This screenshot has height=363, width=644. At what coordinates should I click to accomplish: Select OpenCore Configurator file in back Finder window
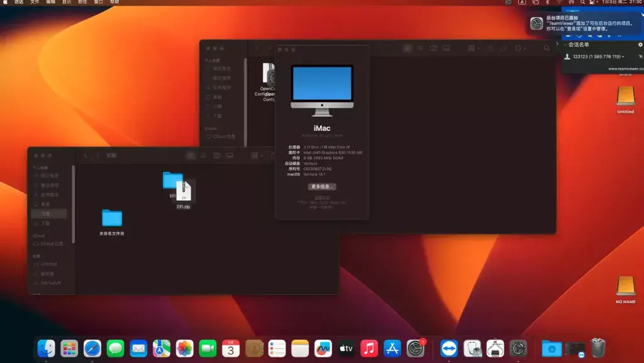tap(267, 82)
